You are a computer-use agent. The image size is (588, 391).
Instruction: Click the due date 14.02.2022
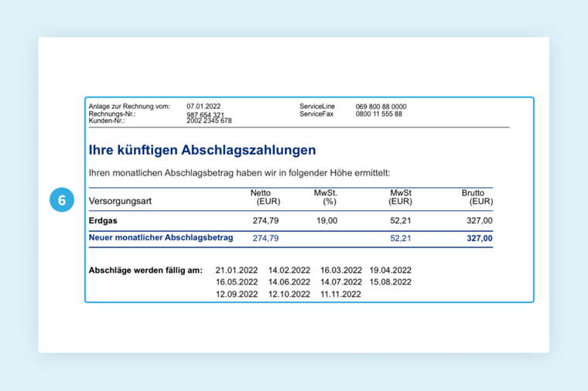[x=289, y=270]
